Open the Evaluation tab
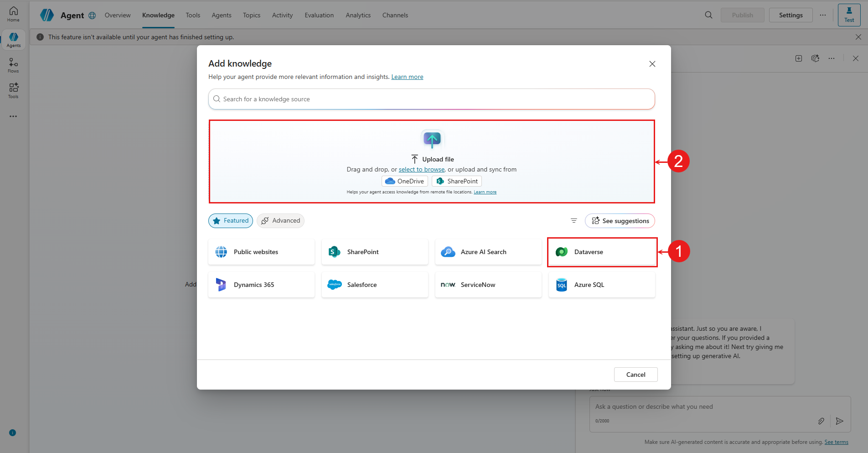 click(319, 15)
